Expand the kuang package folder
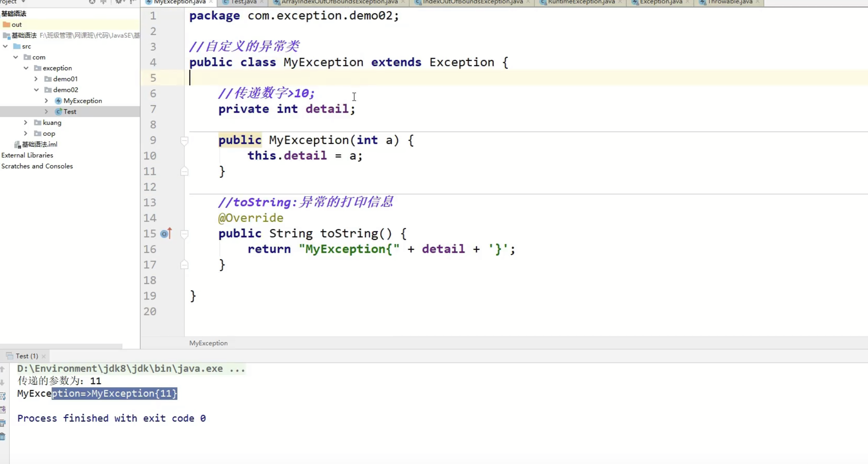Screen dimensions: 868x464 pyautogui.click(x=26, y=123)
